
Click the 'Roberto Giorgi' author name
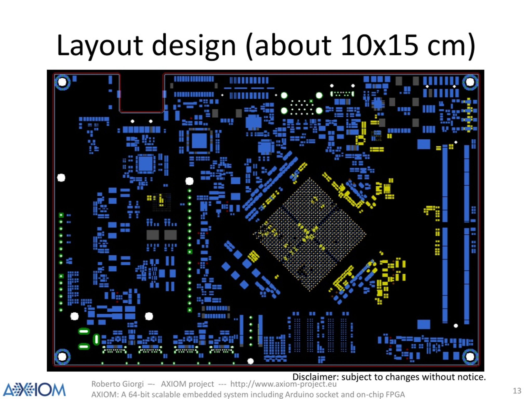(x=117, y=384)
